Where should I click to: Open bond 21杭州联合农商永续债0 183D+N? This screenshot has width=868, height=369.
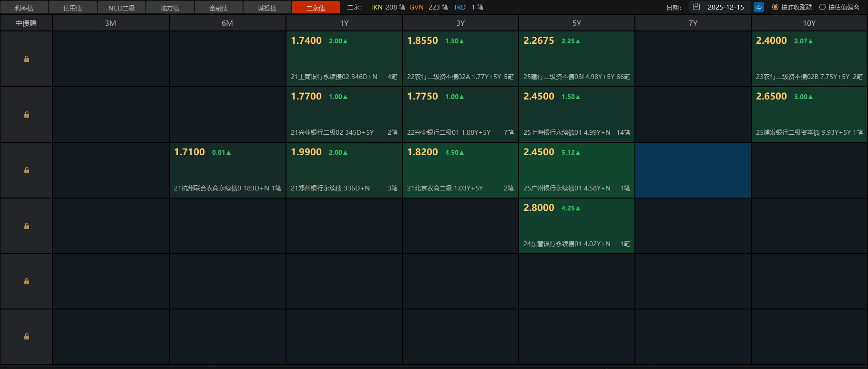222,188
